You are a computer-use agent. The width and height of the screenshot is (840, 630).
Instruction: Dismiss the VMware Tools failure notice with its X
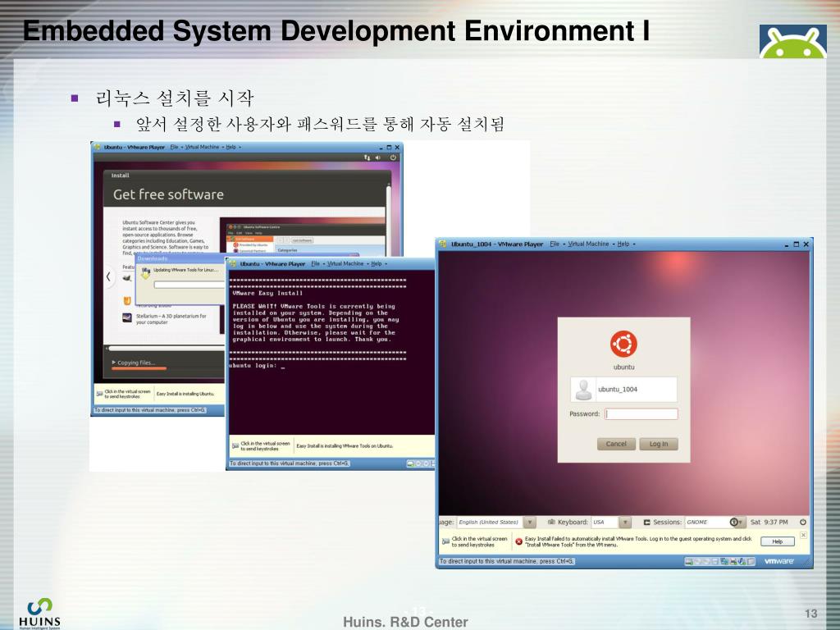[804, 536]
